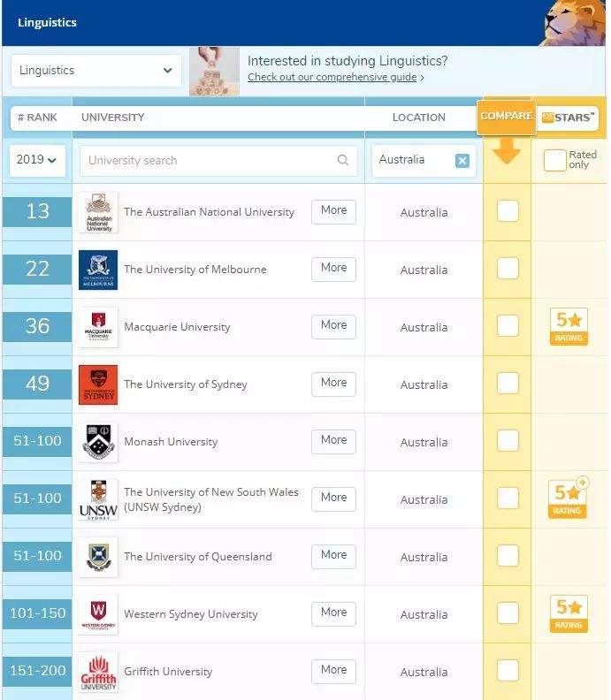Open the 2019 year dropdown
The height and width of the screenshot is (700, 611).
37,160
